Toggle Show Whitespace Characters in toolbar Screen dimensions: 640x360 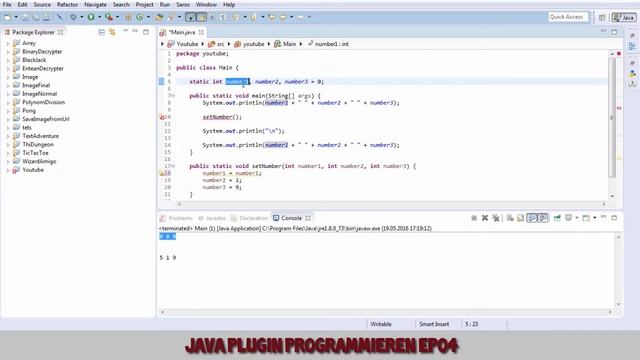[222, 17]
